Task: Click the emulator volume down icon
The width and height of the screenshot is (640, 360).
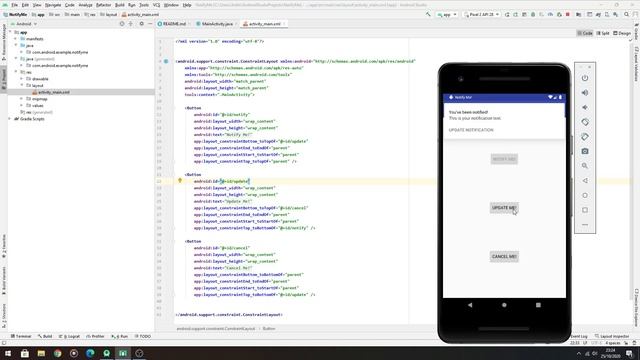Action: [x=585, y=107]
